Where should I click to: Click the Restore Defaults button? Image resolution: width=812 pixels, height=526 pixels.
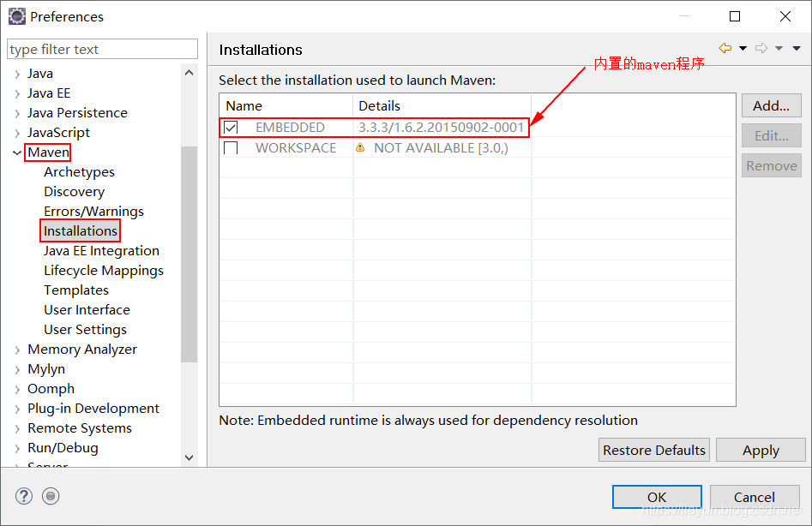(654, 450)
